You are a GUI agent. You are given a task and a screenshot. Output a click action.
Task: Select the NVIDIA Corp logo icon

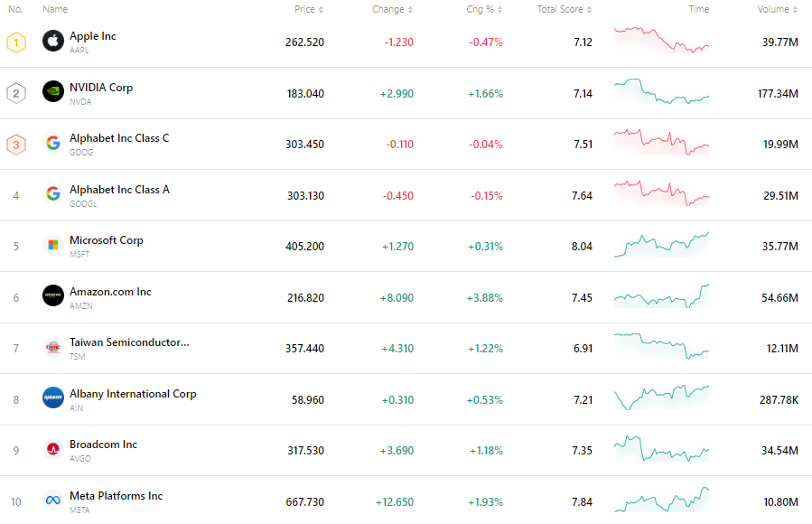(x=52, y=92)
